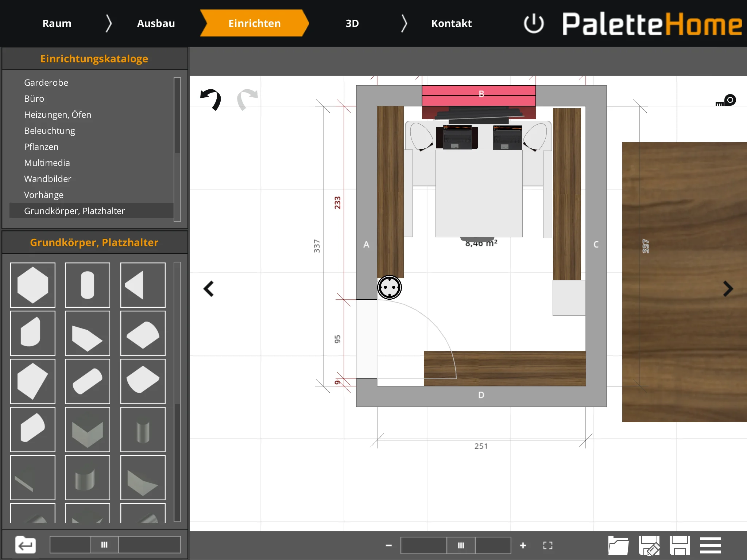Open the hamburger menu icon

pyautogui.click(x=710, y=545)
